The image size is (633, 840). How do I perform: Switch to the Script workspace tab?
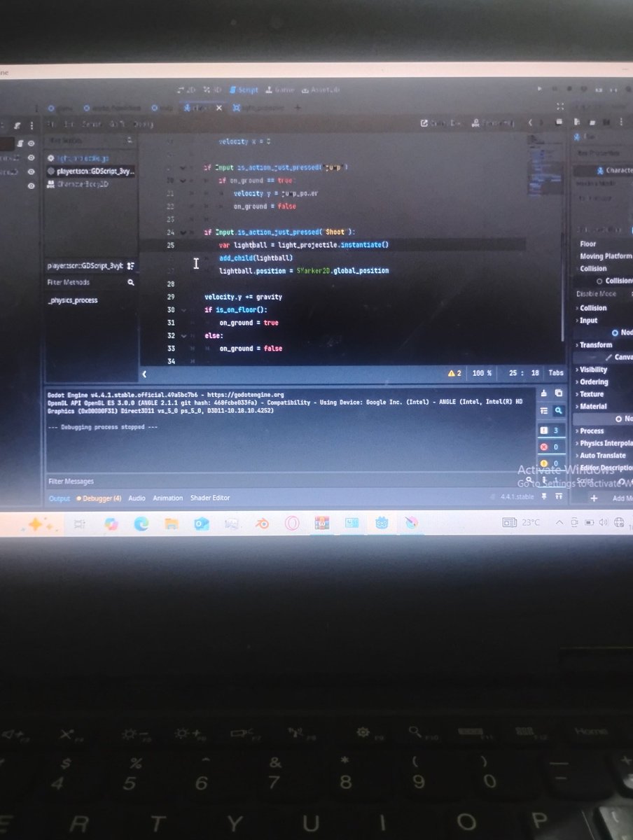coord(244,90)
